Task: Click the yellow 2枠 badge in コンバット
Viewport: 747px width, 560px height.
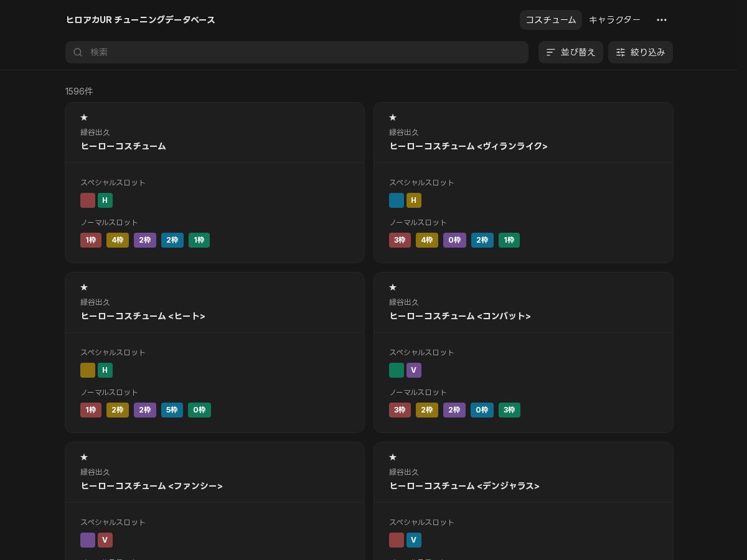Action: 427,410
